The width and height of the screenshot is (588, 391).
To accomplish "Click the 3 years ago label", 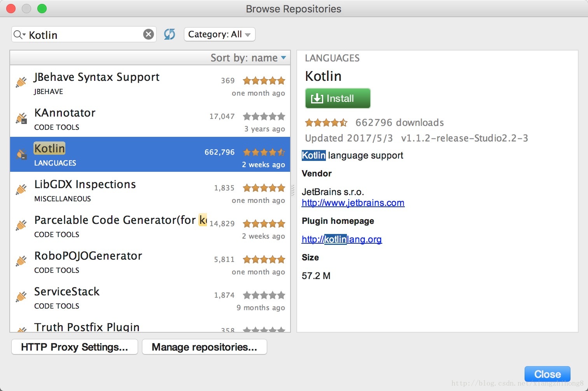I will (x=264, y=129).
